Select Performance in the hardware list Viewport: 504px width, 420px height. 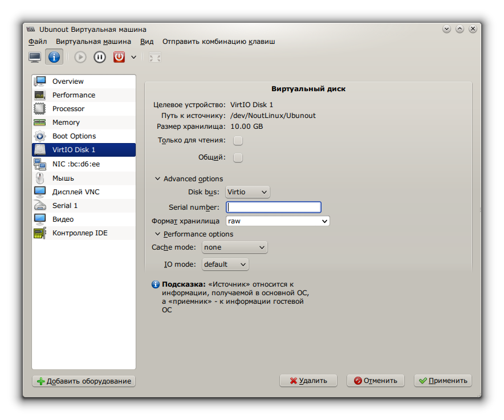coord(74,95)
